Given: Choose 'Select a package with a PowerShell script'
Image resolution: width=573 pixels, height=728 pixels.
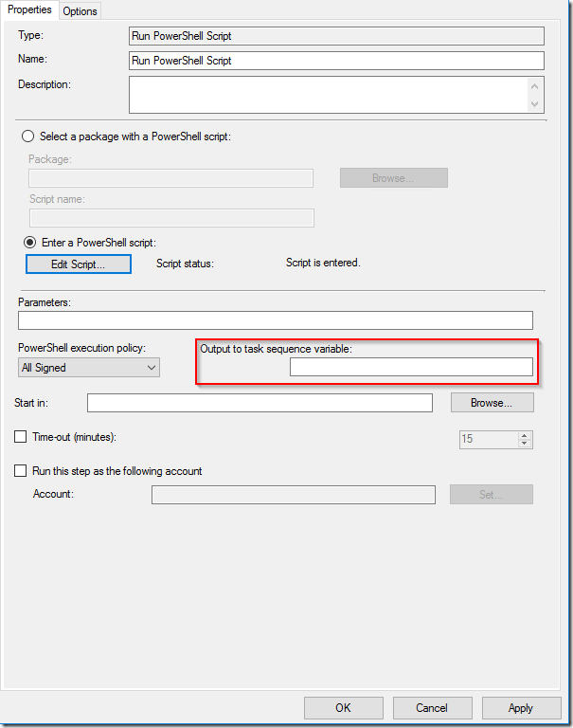Looking at the screenshot, I should tap(28, 136).
